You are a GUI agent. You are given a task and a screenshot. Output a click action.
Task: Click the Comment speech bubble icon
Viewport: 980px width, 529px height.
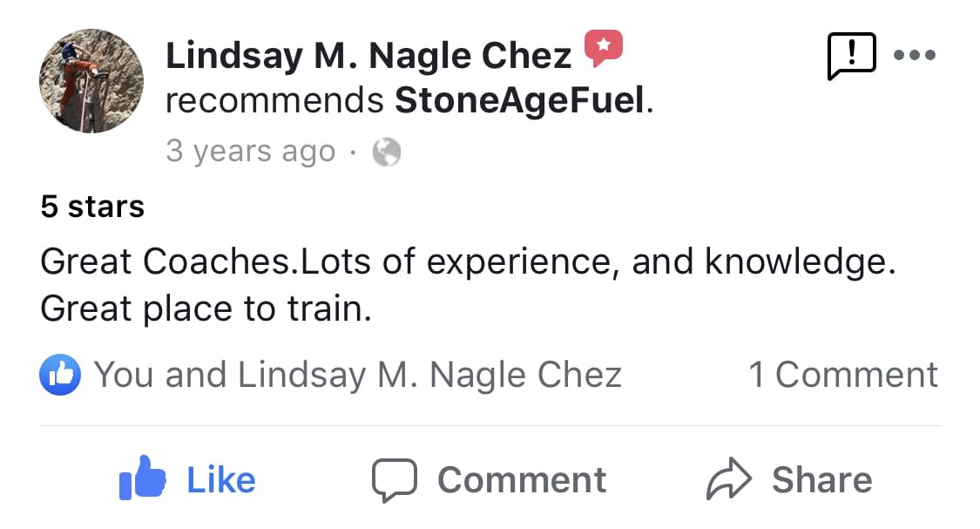(395, 480)
